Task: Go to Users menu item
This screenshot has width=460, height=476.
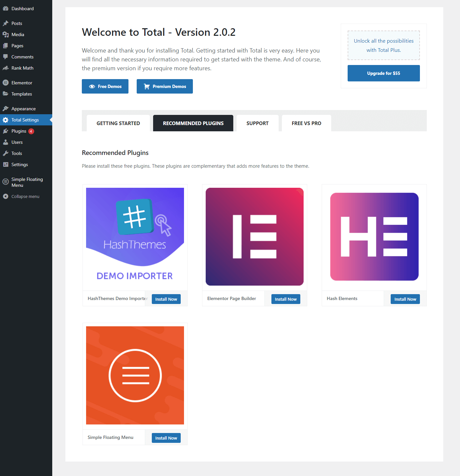Action: [x=26, y=142]
